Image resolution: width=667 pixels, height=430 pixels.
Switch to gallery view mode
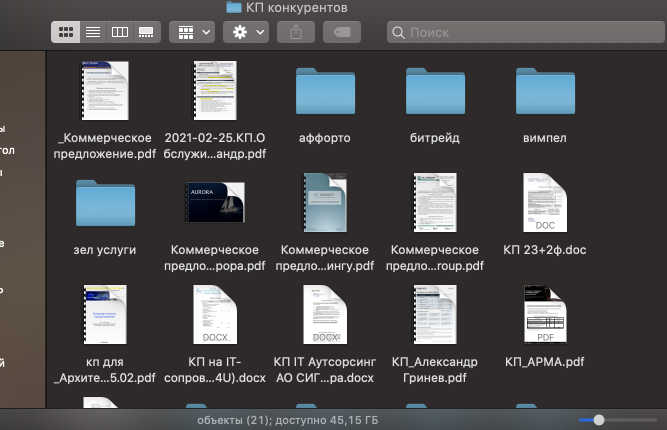pyautogui.click(x=147, y=32)
